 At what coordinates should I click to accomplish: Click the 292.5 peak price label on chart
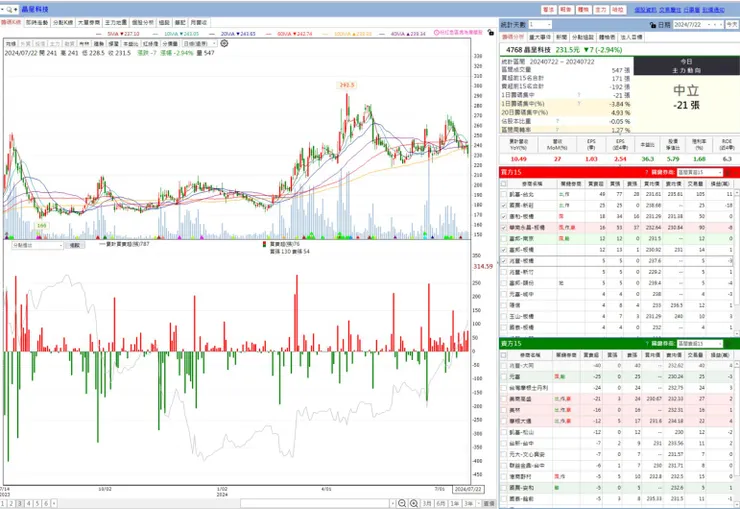point(347,85)
